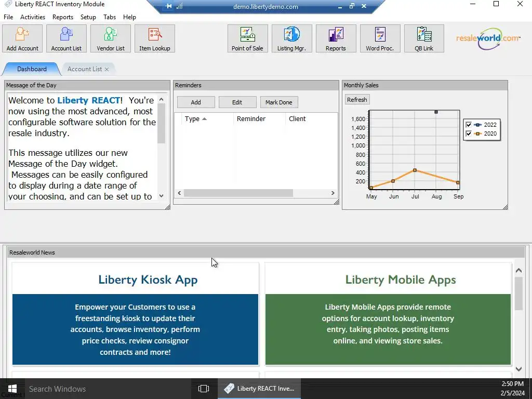Open the Activities menu

(x=33, y=17)
